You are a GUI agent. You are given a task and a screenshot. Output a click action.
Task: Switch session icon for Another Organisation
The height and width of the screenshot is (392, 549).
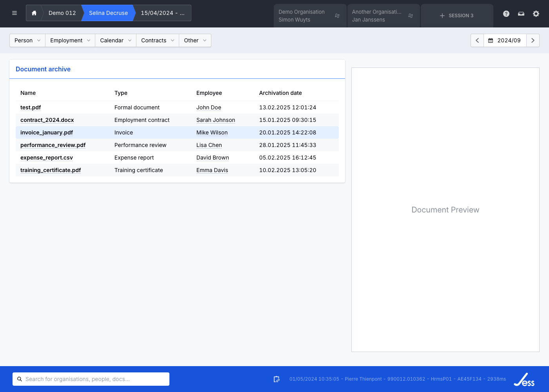coord(411,16)
